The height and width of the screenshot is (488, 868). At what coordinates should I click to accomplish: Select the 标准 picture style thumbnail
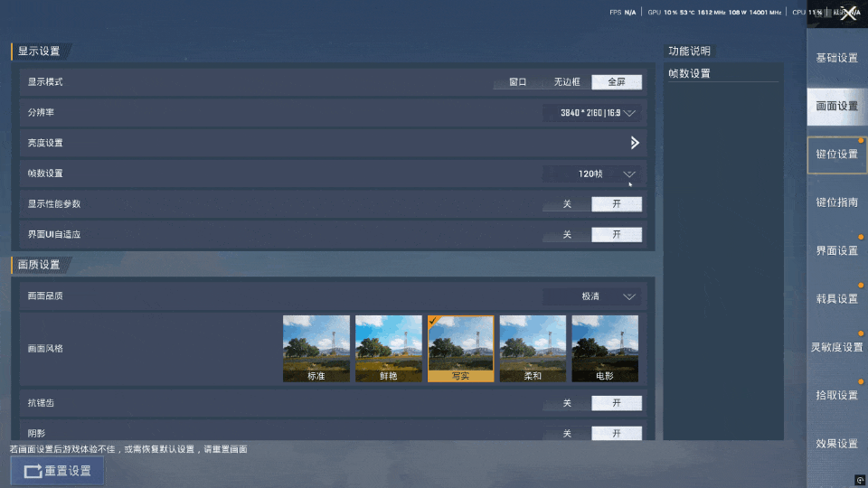316,348
